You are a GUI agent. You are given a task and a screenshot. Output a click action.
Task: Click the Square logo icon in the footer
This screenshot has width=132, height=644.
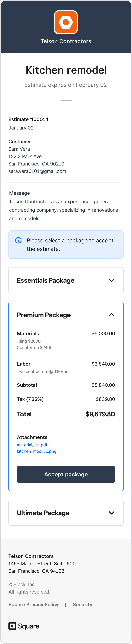click(12, 626)
